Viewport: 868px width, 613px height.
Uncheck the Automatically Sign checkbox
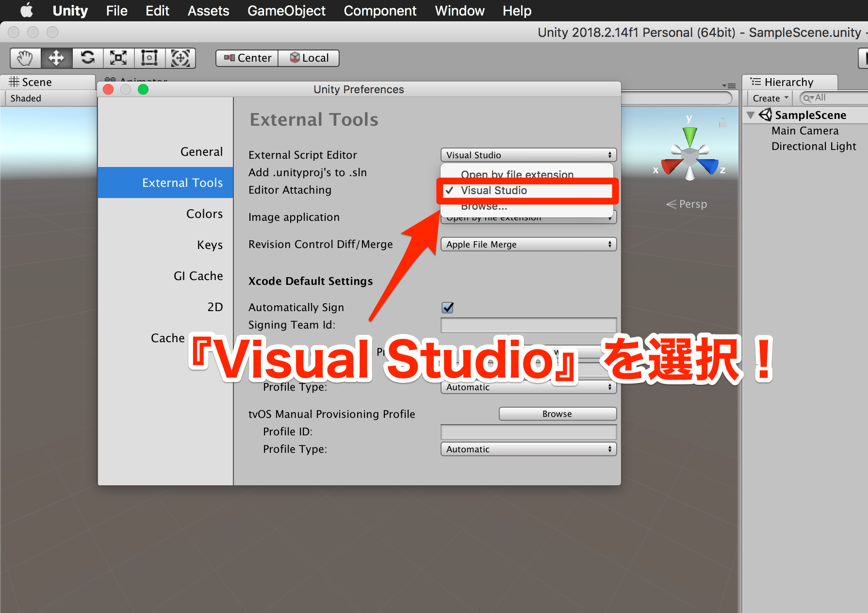click(447, 307)
